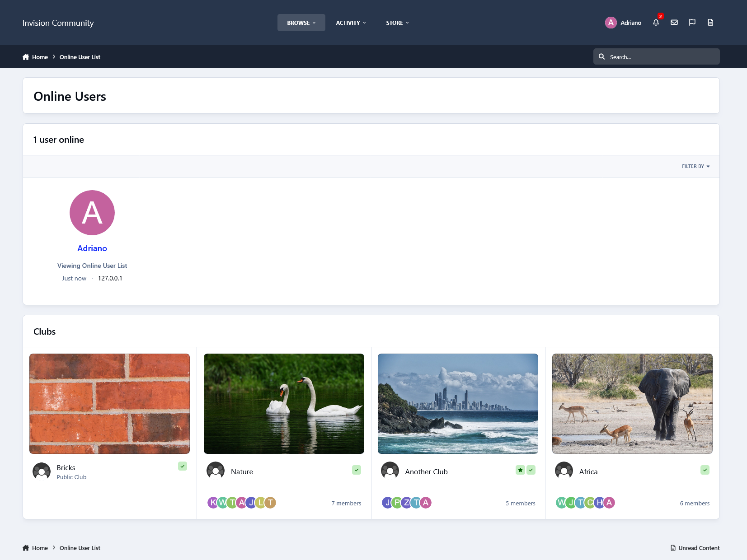Click the green check badge on Bricks

point(183,466)
